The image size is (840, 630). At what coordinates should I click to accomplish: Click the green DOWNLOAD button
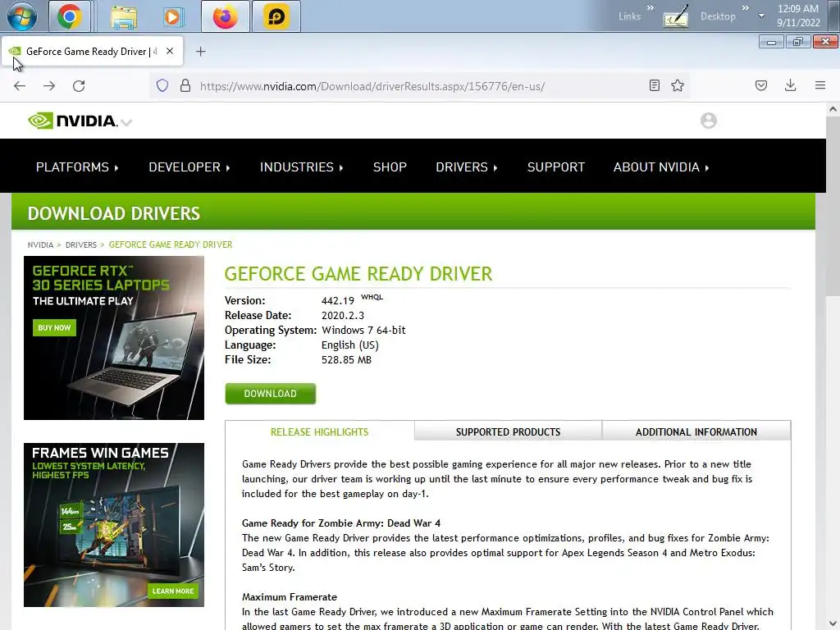271,394
